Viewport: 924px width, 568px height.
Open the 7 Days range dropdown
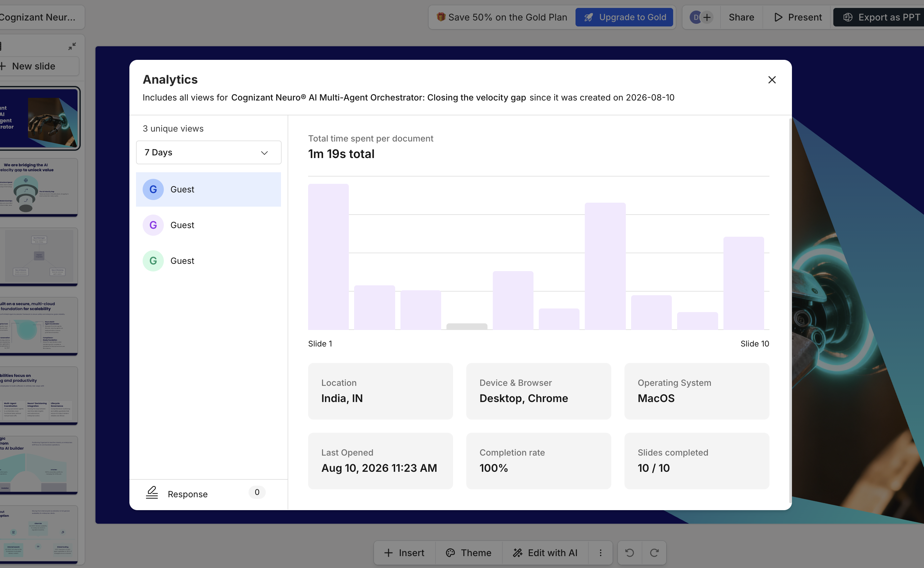pos(208,152)
